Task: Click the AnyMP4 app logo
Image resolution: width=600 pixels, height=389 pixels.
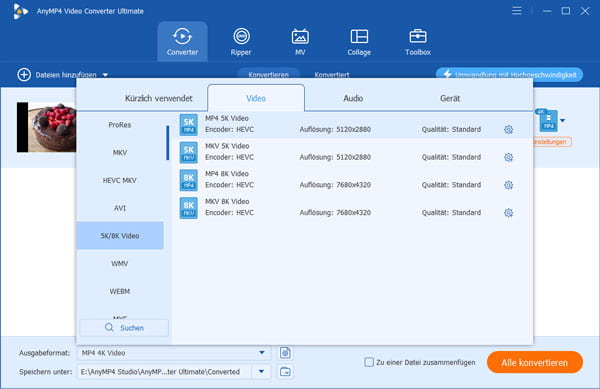Action: point(20,11)
